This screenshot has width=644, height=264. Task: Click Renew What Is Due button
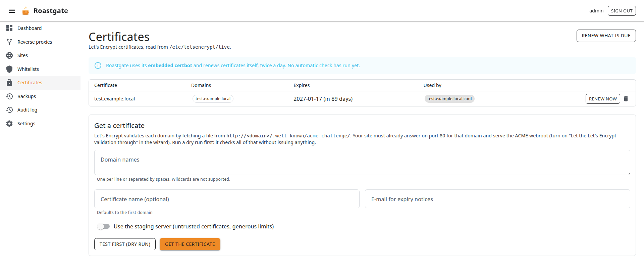coord(606,36)
